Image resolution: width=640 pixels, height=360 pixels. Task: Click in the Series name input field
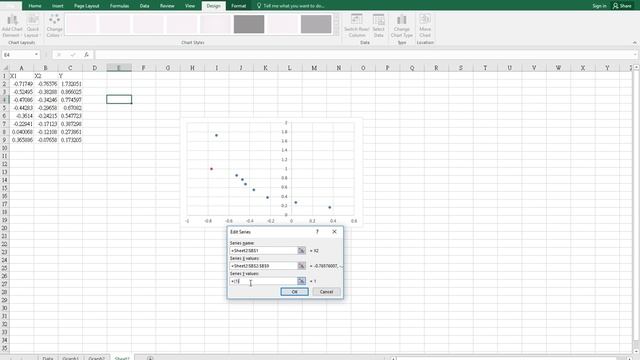coord(264,250)
